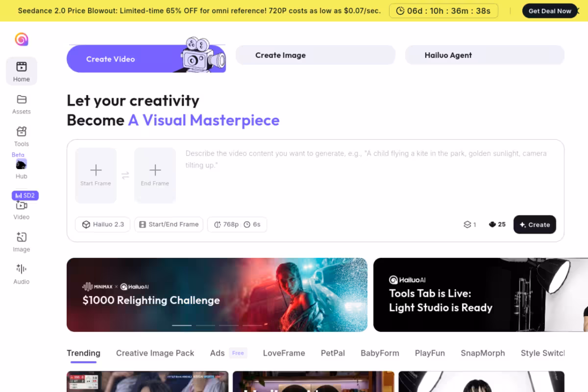Viewport: 588px width, 392px height.
Task: Select the SnapMorph tab
Action: [483, 353]
